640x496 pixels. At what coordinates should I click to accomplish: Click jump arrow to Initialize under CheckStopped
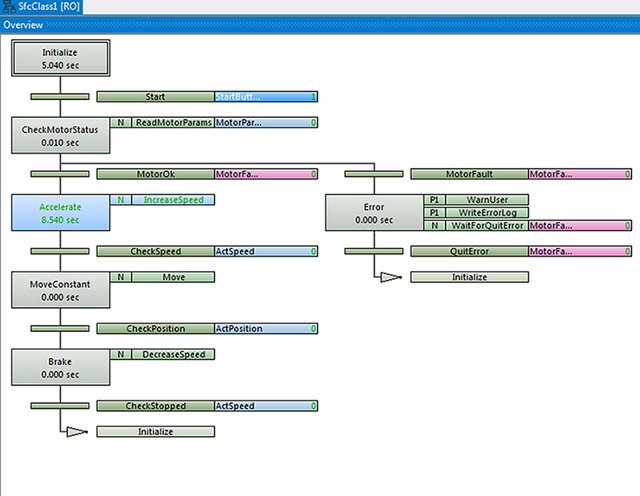point(77,431)
